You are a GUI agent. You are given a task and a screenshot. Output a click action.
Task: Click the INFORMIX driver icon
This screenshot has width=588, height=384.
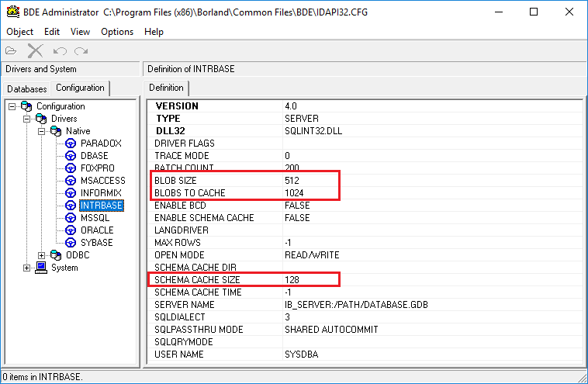pyautogui.click(x=71, y=192)
